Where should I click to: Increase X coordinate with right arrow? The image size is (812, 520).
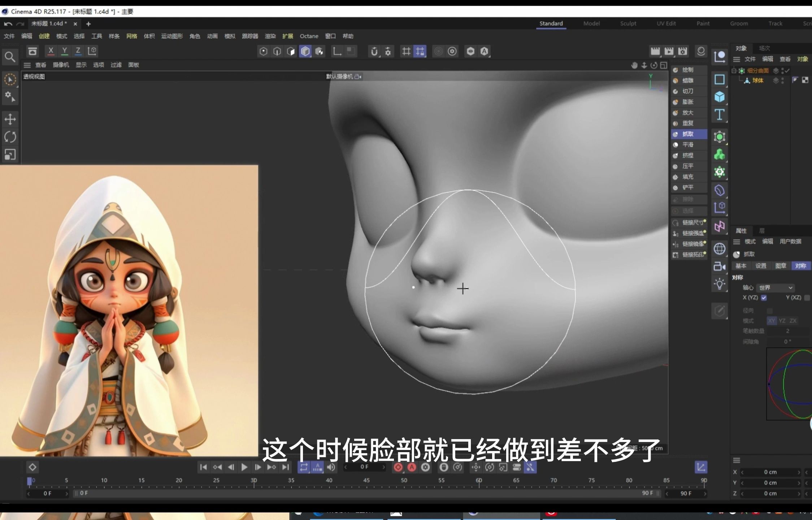(799, 472)
